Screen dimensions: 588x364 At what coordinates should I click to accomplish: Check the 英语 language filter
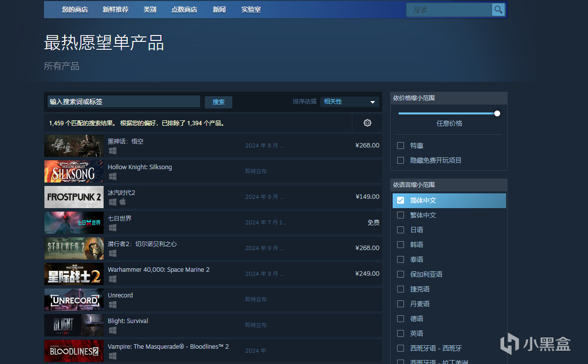click(x=401, y=333)
